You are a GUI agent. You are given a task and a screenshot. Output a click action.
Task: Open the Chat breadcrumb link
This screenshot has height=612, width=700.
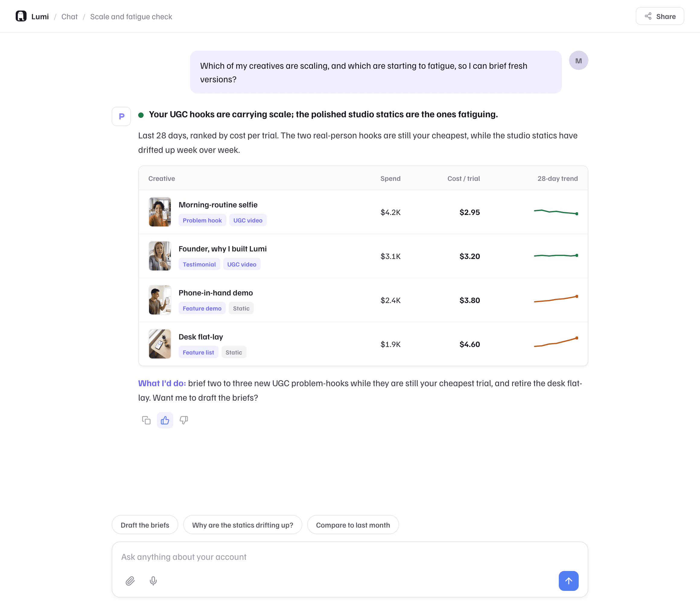point(69,16)
